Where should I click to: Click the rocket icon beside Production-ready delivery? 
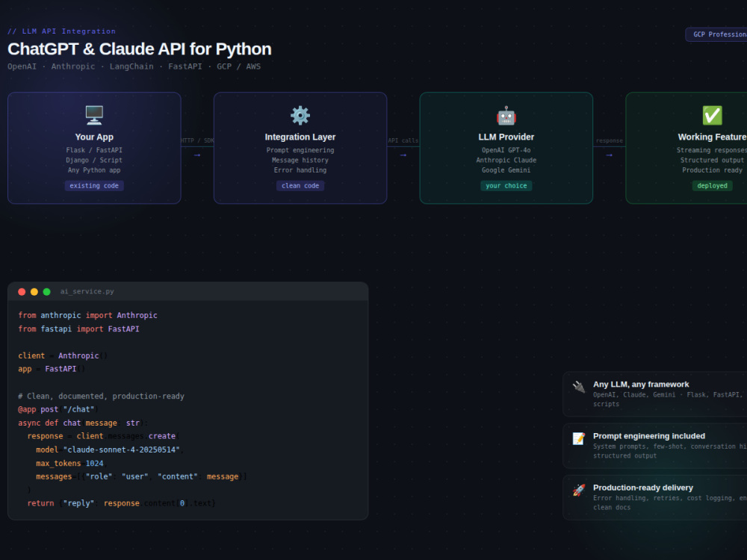point(579,490)
